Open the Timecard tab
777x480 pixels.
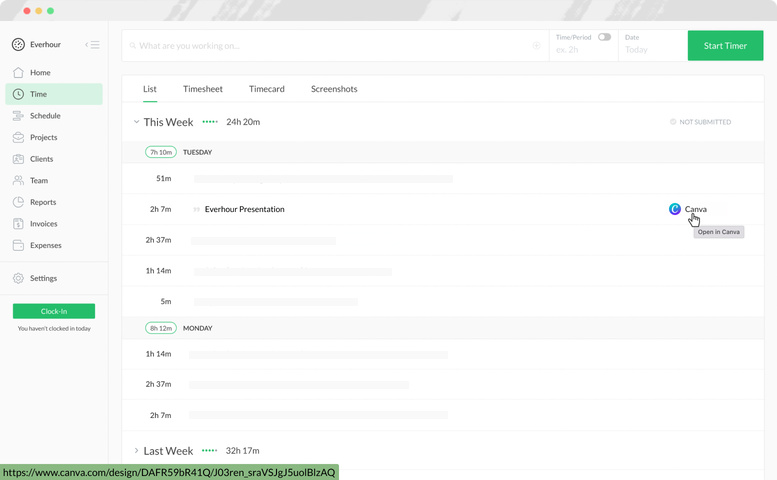click(x=267, y=89)
